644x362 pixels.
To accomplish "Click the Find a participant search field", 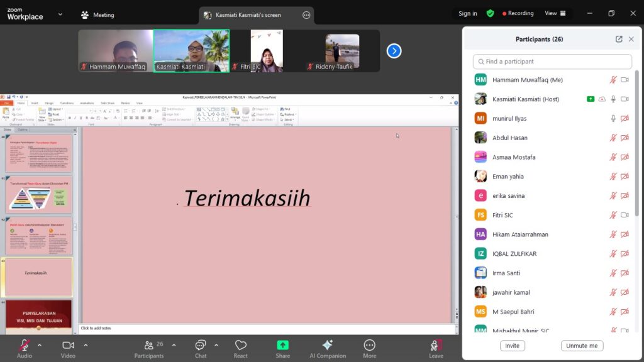I will coord(552,62).
